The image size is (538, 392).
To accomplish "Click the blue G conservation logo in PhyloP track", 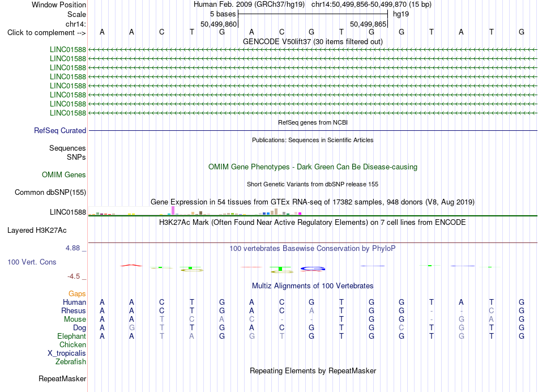I will click(x=313, y=269).
